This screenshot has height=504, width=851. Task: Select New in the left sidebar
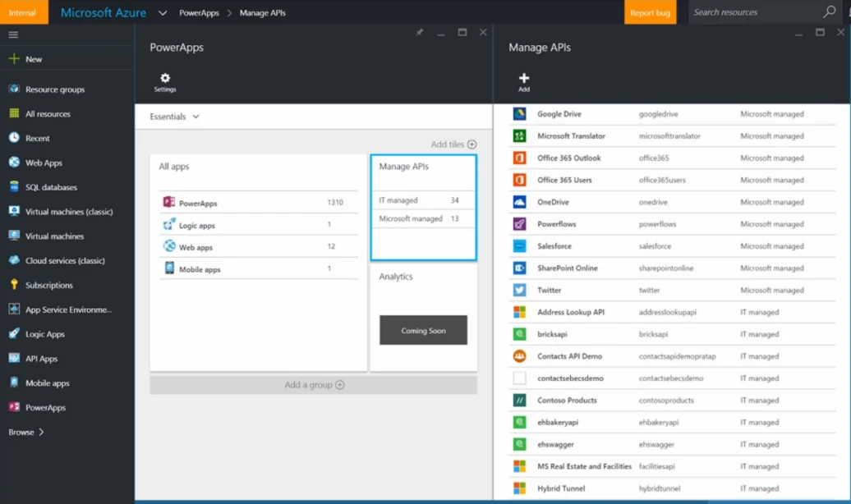tap(33, 60)
